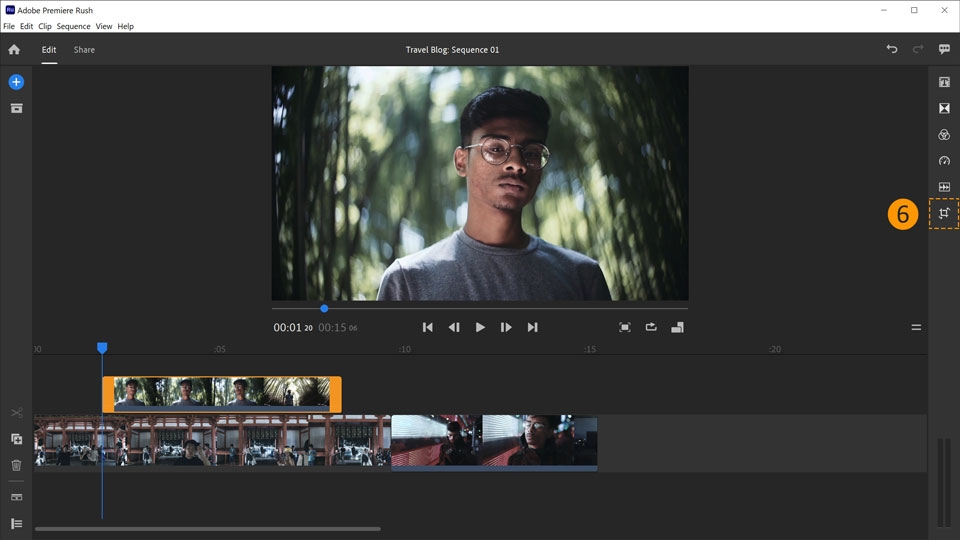Step back one frame
The image size is (960, 540).
coord(454,328)
